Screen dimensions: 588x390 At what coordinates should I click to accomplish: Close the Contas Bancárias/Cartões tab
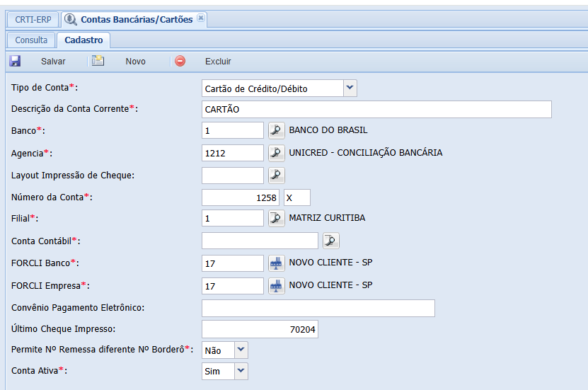point(201,18)
